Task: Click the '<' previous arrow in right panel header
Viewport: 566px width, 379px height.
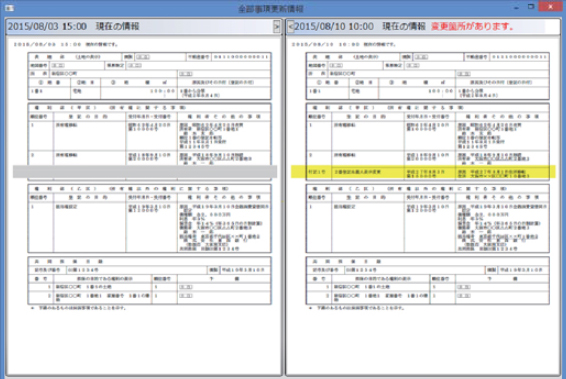Action: [291, 26]
